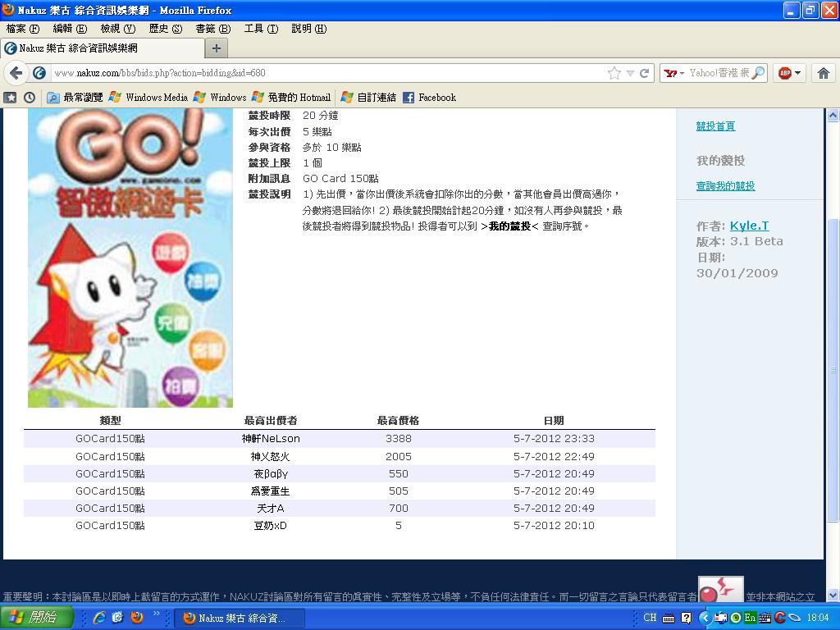Click in the address bar URL field
This screenshot has width=840, height=630.
[x=326, y=73]
